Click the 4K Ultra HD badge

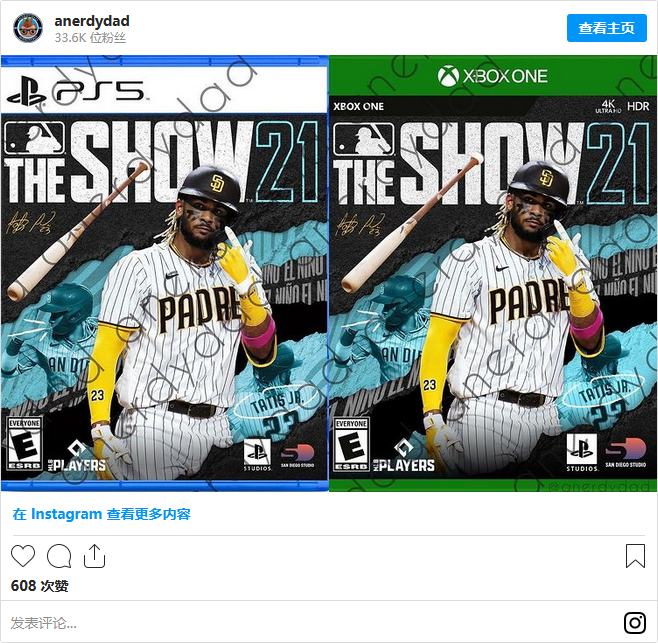pos(608,106)
